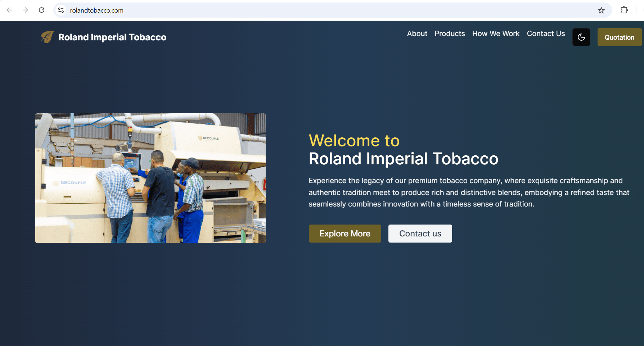The height and width of the screenshot is (346, 644).
Task: Open the About menu item
Action: click(417, 34)
